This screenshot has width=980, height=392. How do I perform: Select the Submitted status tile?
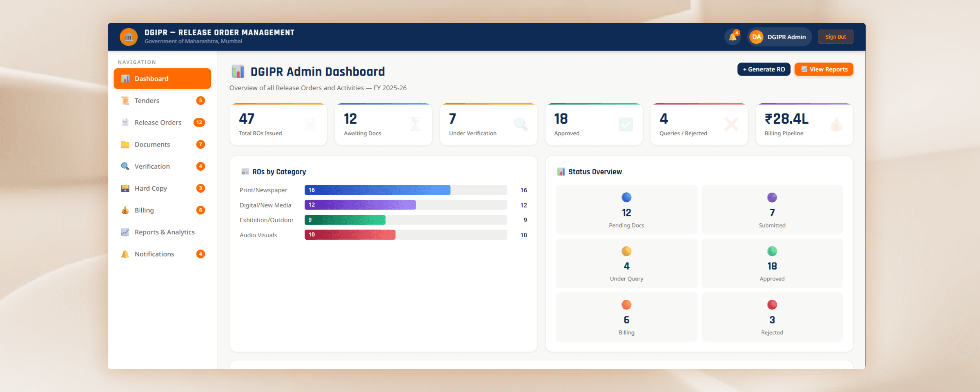pyautogui.click(x=772, y=210)
